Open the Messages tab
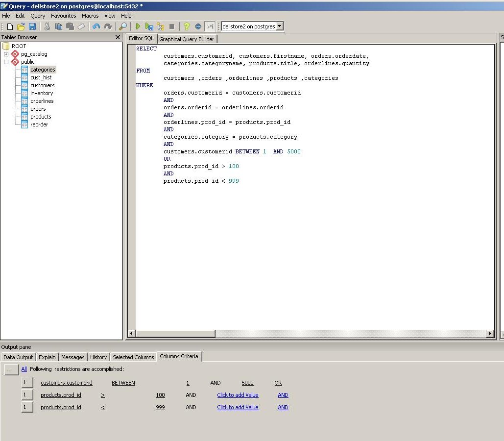The image size is (504, 441). [x=73, y=357]
